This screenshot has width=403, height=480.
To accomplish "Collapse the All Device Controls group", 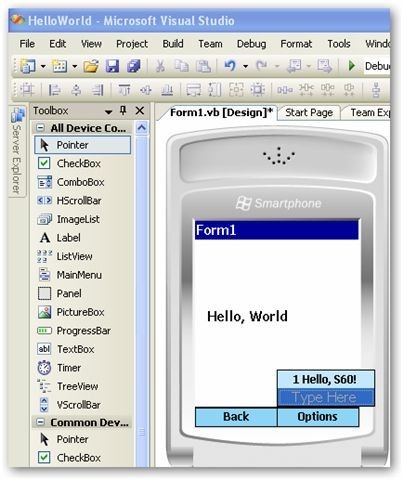I will 40,128.
